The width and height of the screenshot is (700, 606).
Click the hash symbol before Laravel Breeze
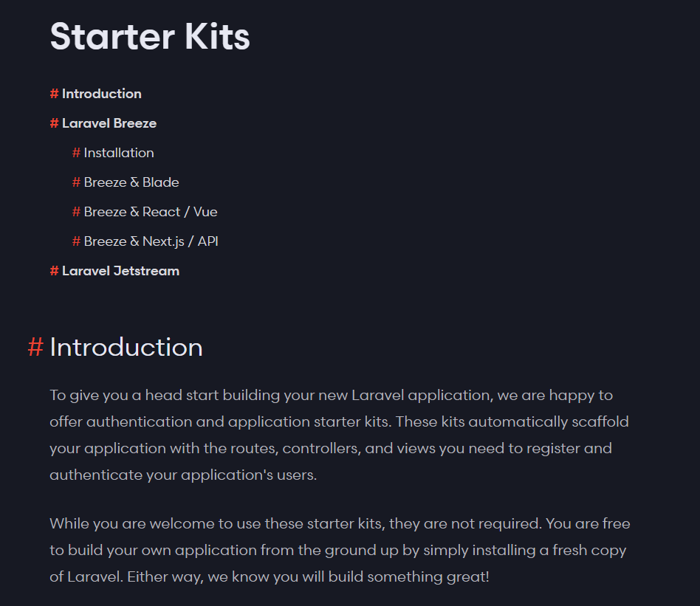pos(54,123)
